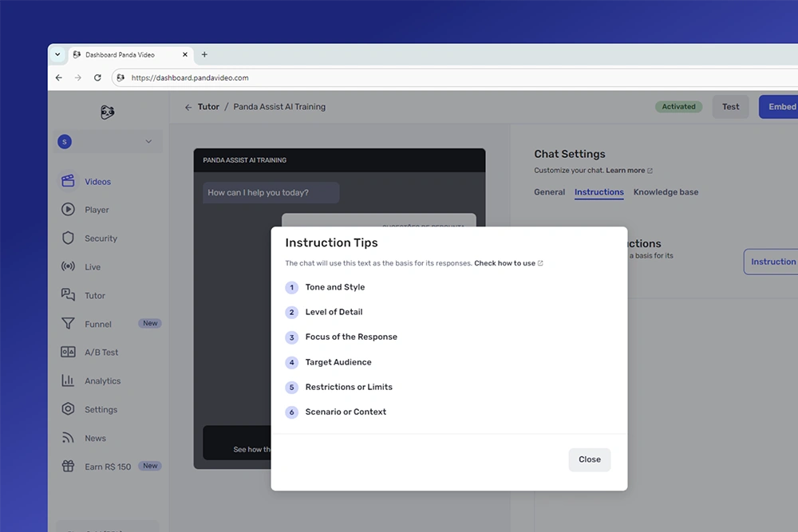Click the browser back arrow

point(58,78)
